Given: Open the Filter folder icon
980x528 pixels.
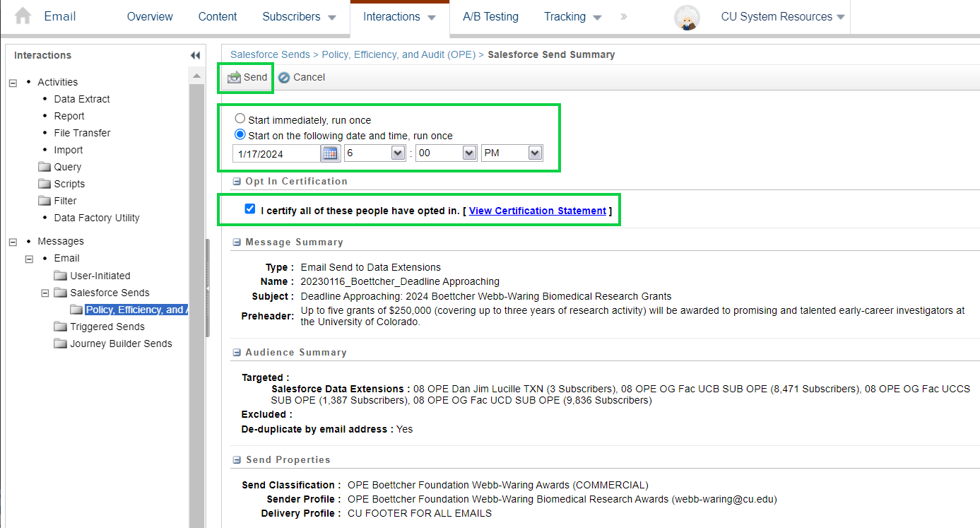Looking at the screenshot, I should coord(45,201).
